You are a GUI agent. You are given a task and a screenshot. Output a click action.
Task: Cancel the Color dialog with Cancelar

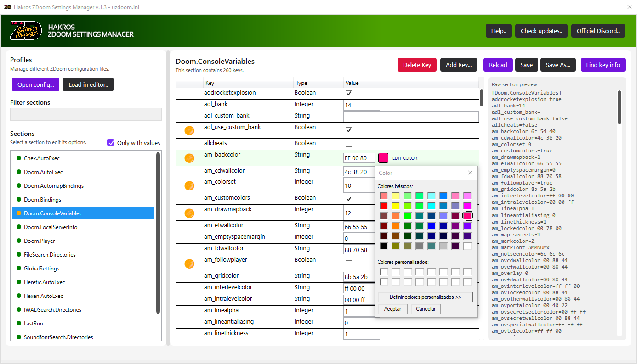426,309
